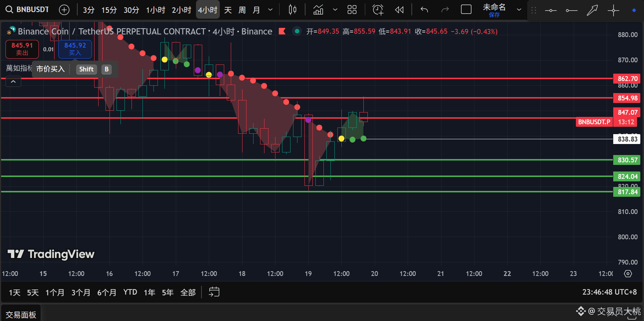The height and width of the screenshot is (321, 644).
Task: Expand the timeframe interval dropdown
Action: point(270,10)
